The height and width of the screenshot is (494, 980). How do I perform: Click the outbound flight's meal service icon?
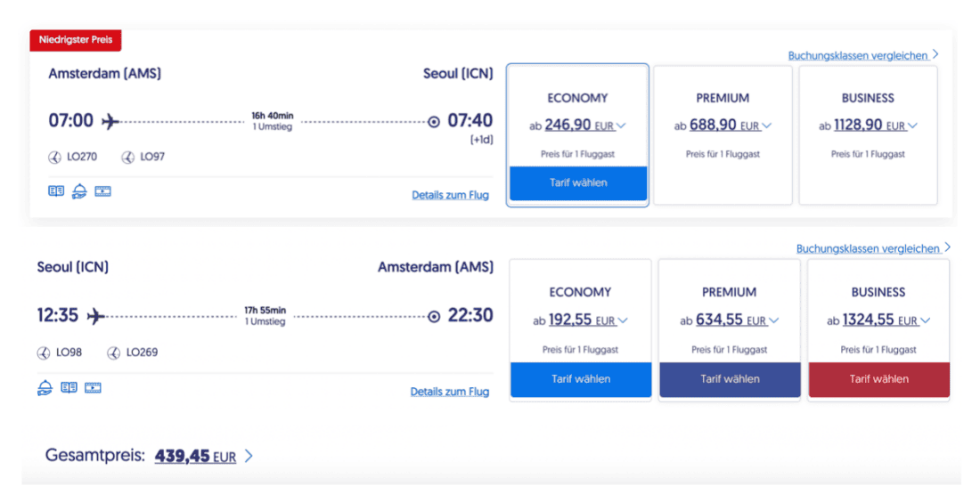[79, 191]
